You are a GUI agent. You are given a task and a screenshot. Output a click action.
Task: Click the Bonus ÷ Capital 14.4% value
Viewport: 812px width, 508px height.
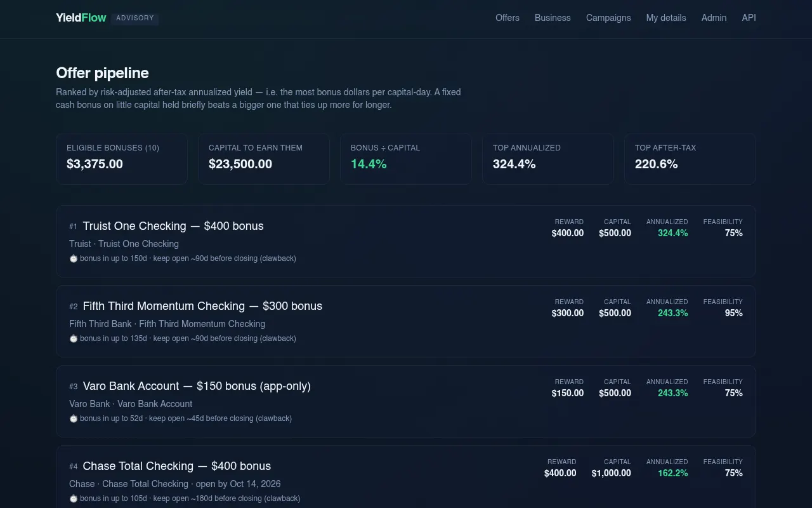coord(369,164)
